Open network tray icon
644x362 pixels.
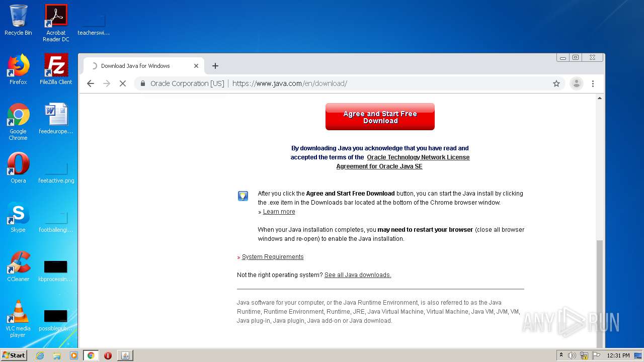pyautogui.click(x=584, y=355)
